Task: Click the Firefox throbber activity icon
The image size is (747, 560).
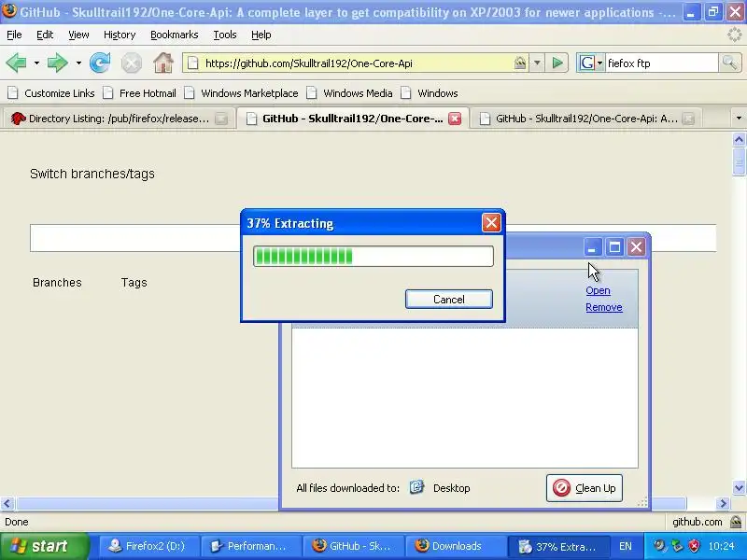Action: (x=735, y=35)
